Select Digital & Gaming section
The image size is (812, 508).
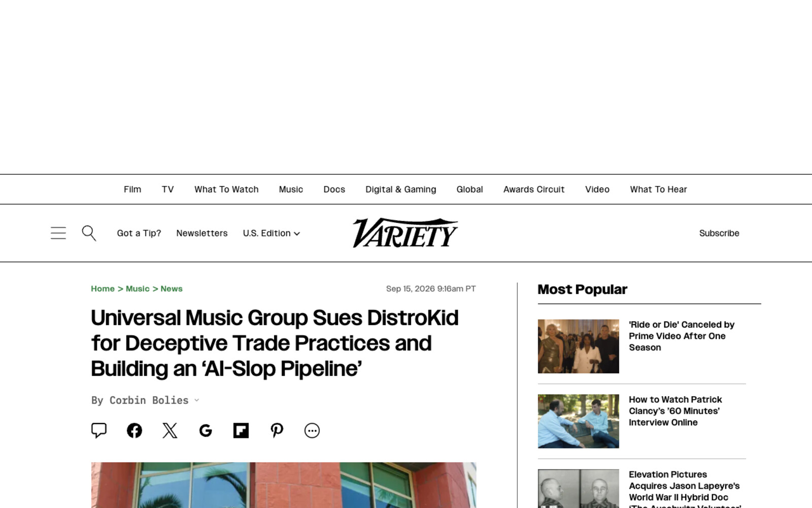(400, 189)
